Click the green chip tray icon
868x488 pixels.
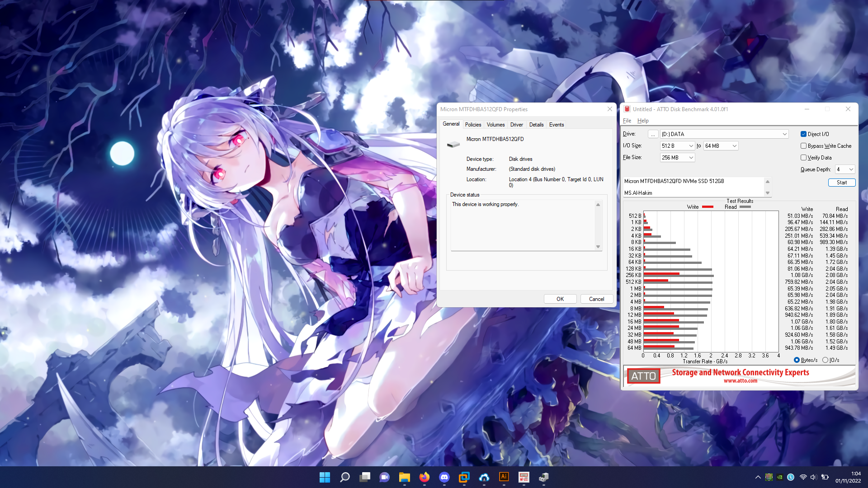[769, 477]
